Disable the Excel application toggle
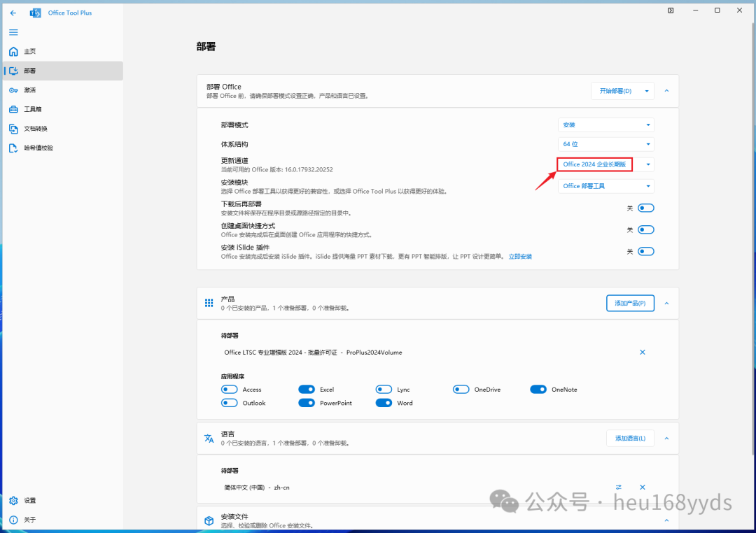 click(x=307, y=390)
